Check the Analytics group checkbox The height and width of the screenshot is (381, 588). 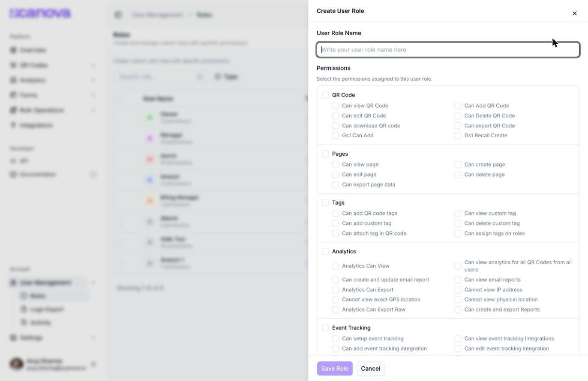click(325, 251)
